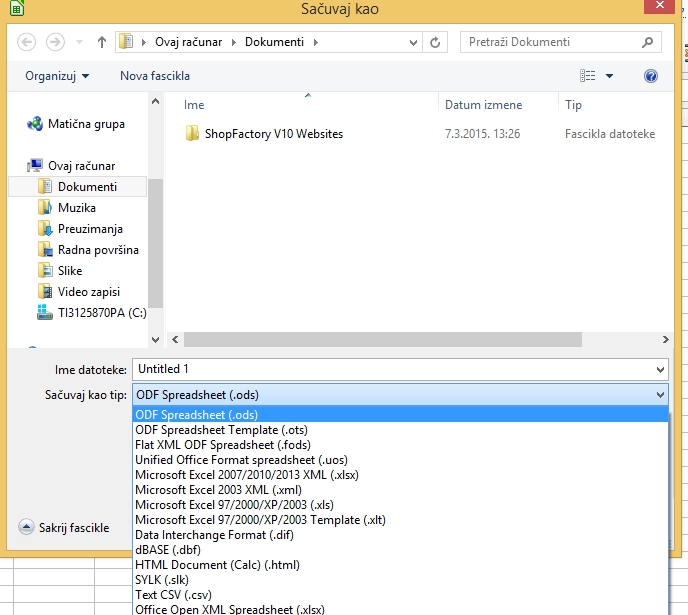Open Matična grupa in navigation pane

coord(86,124)
